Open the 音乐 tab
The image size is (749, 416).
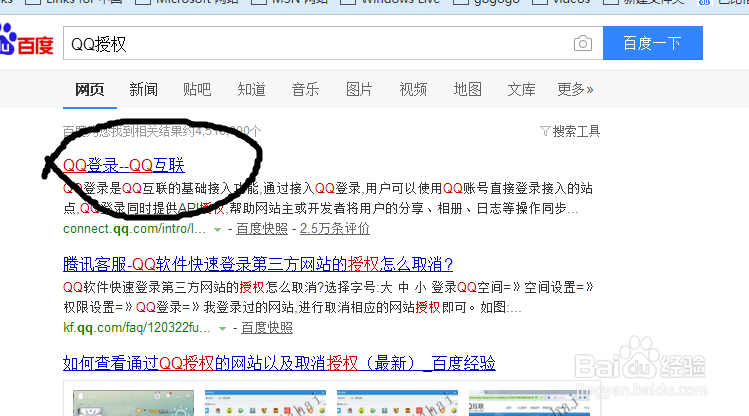tap(305, 89)
